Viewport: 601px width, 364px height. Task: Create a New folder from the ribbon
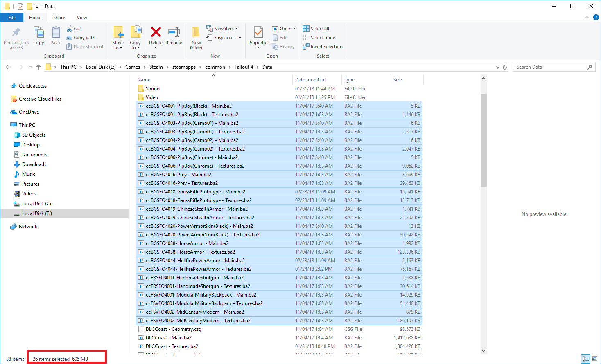click(196, 38)
